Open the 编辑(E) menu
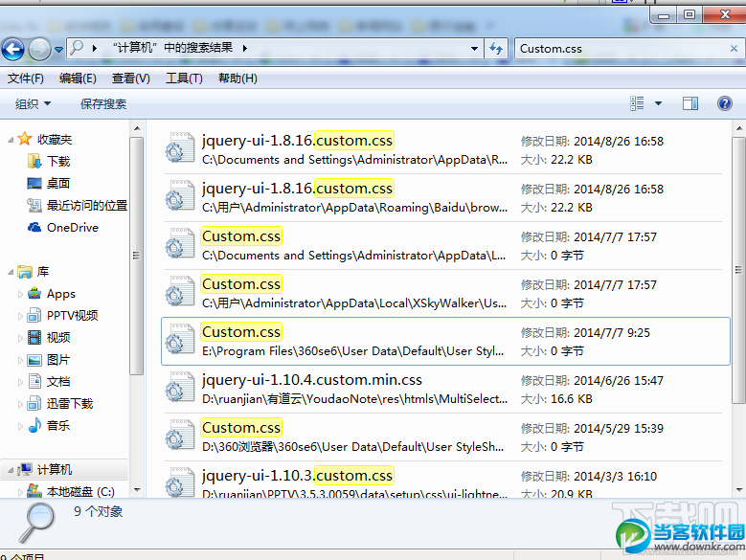 coord(78,78)
